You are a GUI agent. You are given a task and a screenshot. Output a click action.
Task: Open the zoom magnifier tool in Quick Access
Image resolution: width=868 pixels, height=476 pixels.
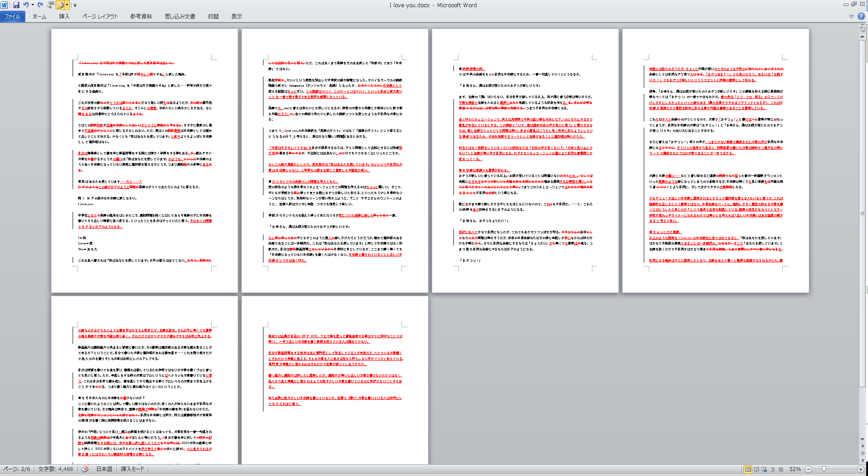pos(50,5)
